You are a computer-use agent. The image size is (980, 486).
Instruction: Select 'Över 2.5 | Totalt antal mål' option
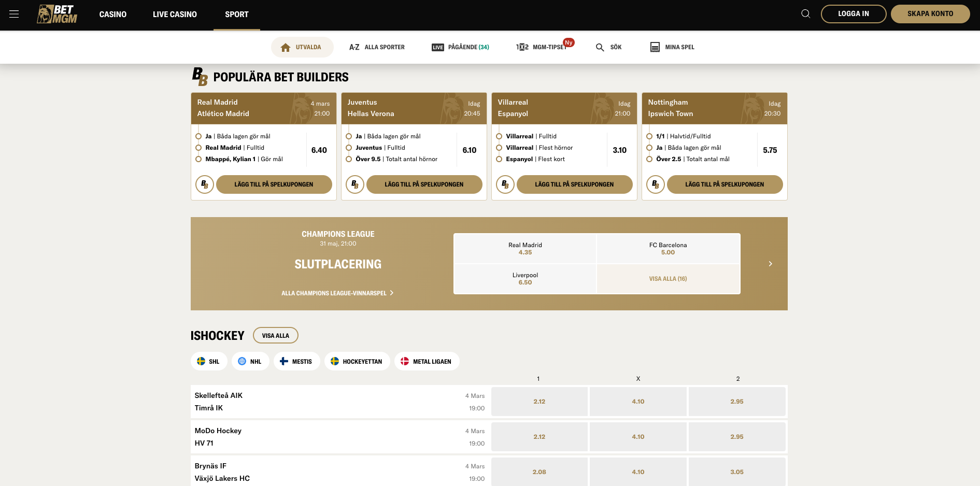pos(693,159)
